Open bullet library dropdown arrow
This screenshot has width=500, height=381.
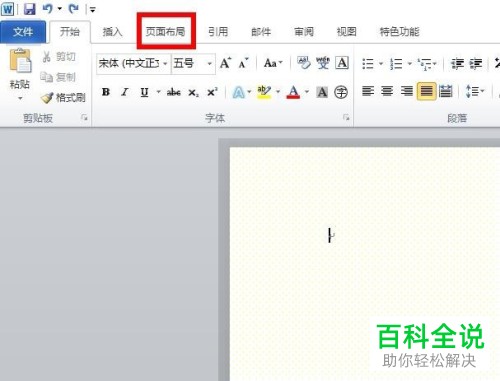coord(381,63)
